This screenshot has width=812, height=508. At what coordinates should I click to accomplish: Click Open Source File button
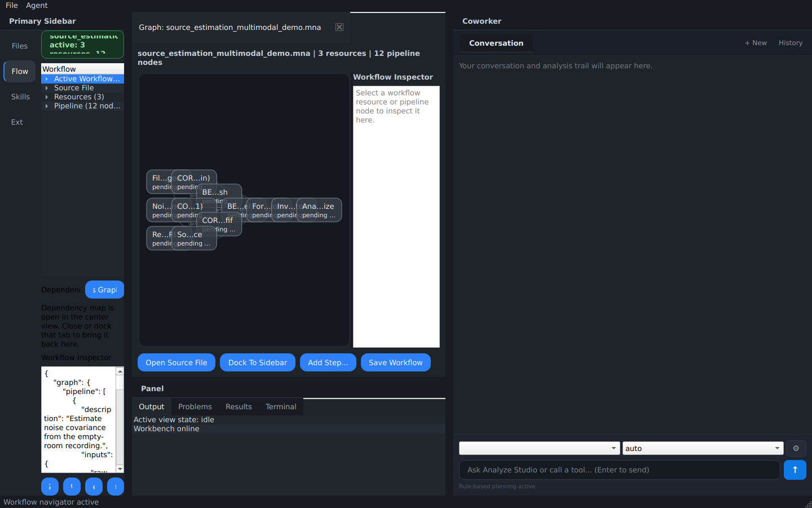point(176,362)
